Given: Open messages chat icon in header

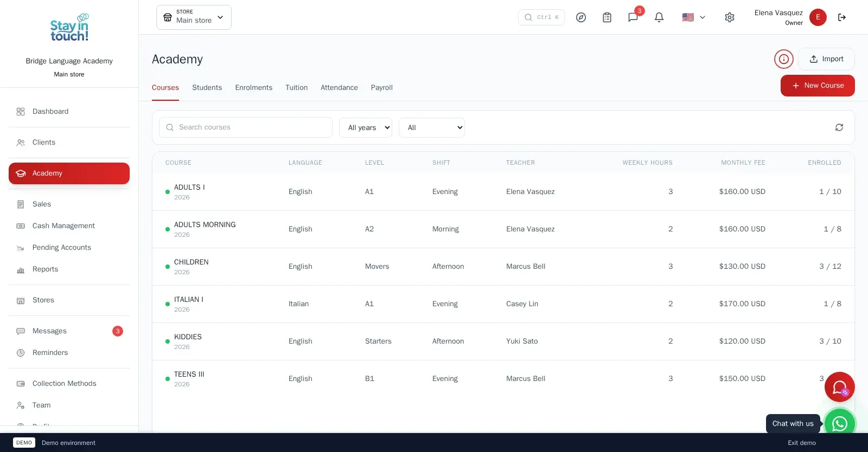Looking at the screenshot, I should (633, 17).
